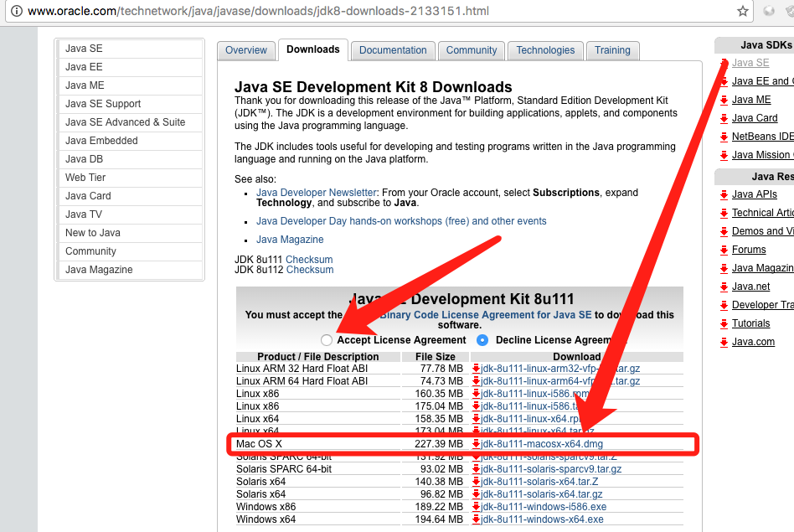794x532 pixels.
Task: Open Java EE in left sidebar
Action: tap(130, 67)
